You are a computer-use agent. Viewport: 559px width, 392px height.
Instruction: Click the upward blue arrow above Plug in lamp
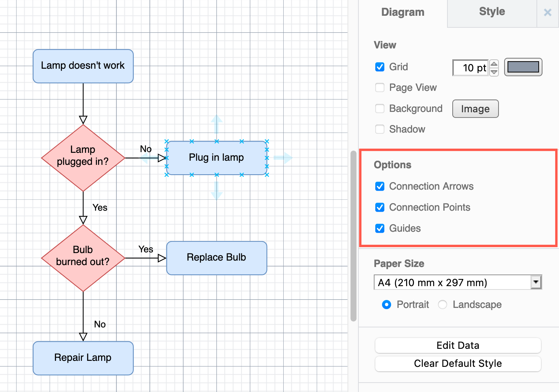pyautogui.click(x=216, y=124)
